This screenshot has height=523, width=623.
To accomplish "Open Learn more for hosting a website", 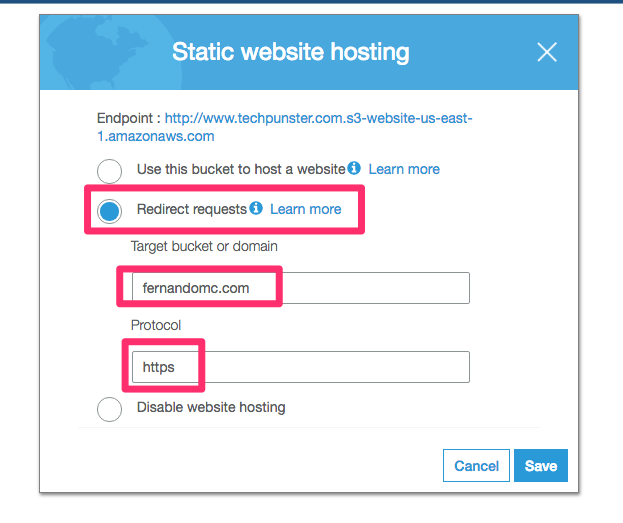I will 404,169.
